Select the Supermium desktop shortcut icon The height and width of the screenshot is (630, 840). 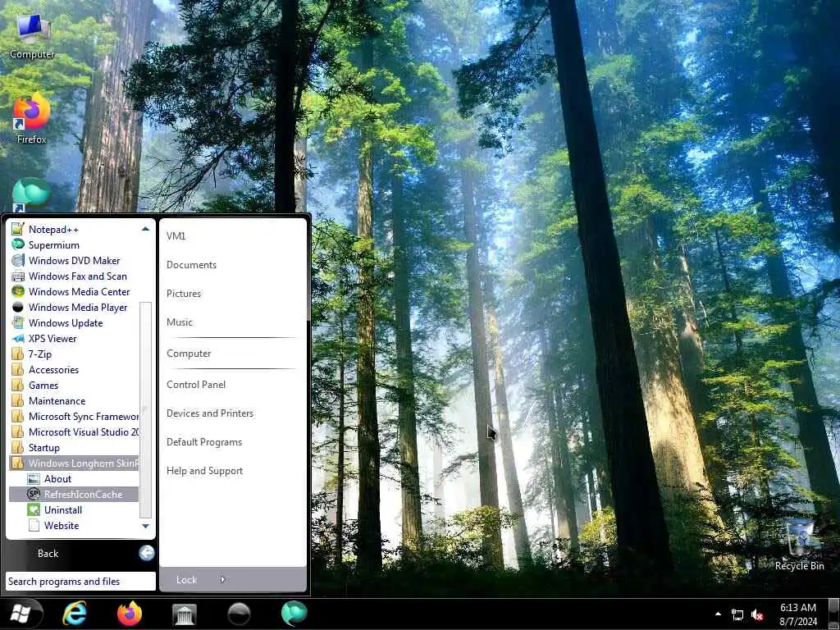click(x=31, y=194)
